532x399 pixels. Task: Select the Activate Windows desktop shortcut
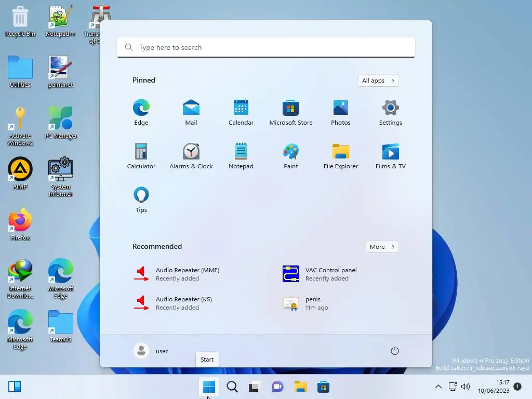[x=20, y=126]
